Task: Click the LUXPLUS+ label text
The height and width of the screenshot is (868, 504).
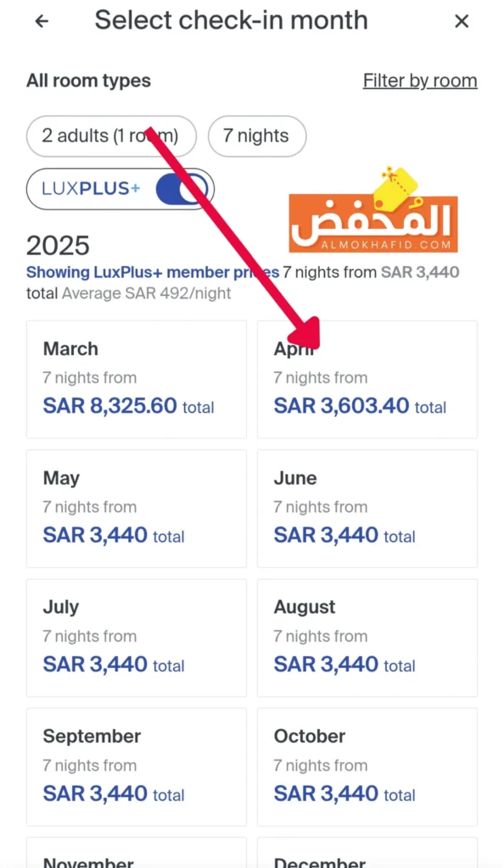Action: (x=91, y=188)
